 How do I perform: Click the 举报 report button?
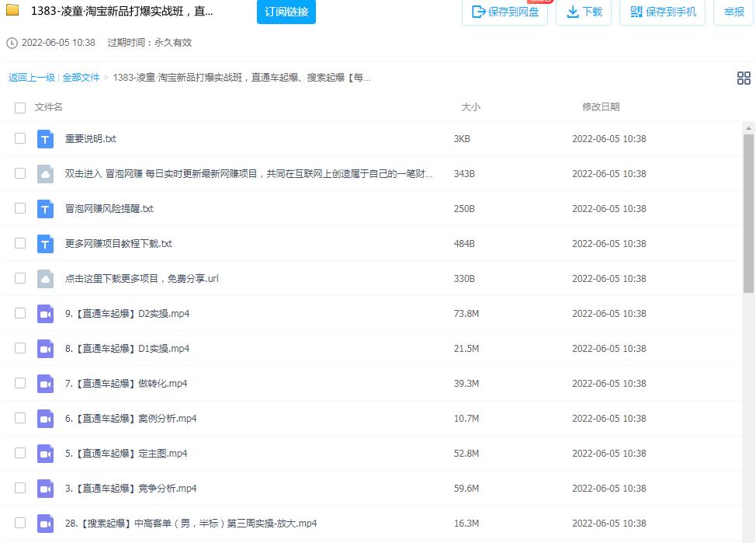pyautogui.click(x=733, y=12)
